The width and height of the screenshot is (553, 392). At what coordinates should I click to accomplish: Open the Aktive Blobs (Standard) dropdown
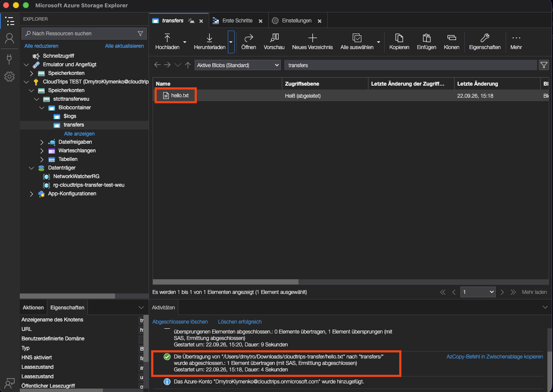238,65
